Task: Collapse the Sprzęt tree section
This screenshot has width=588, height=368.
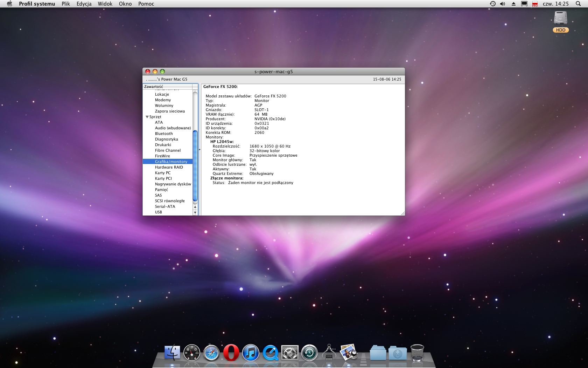Action: point(147,117)
